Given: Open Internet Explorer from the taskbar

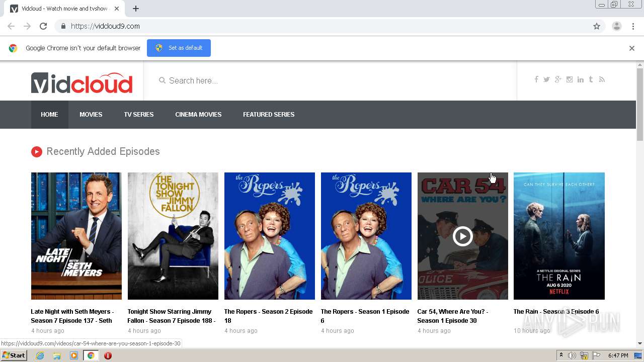Looking at the screenshot, I should point(40,355).
